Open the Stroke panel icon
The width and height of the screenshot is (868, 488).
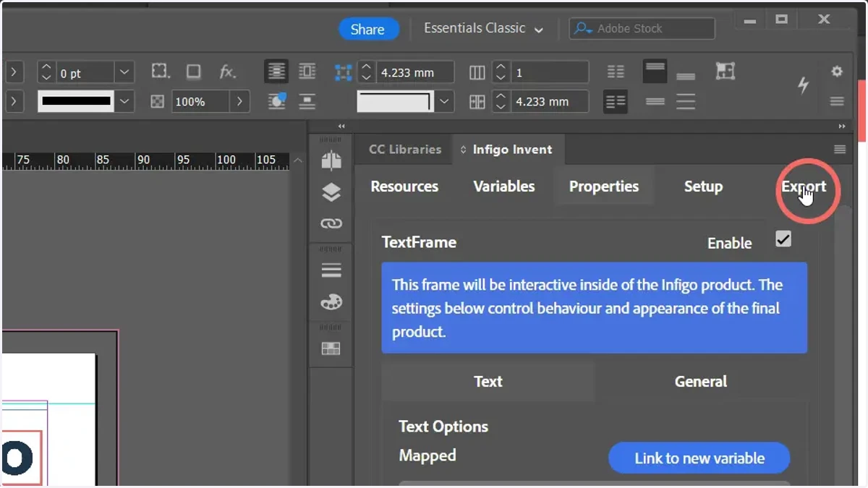331,270
